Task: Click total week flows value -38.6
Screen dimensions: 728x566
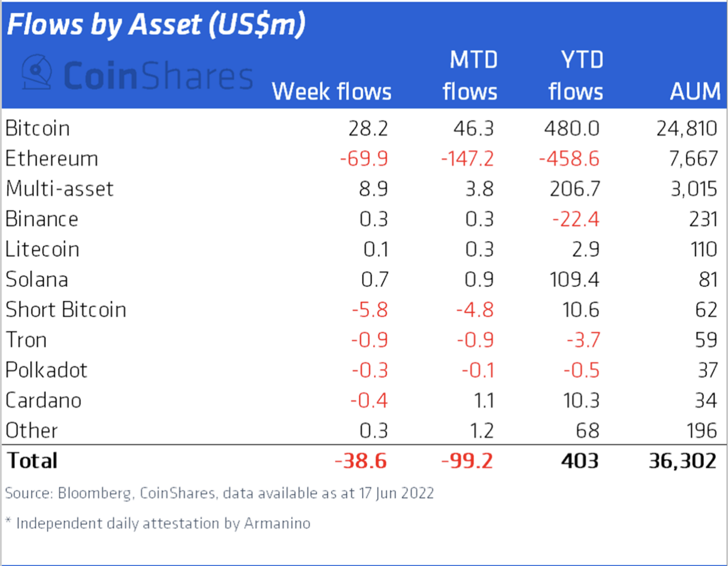Action: pos(361,461)
